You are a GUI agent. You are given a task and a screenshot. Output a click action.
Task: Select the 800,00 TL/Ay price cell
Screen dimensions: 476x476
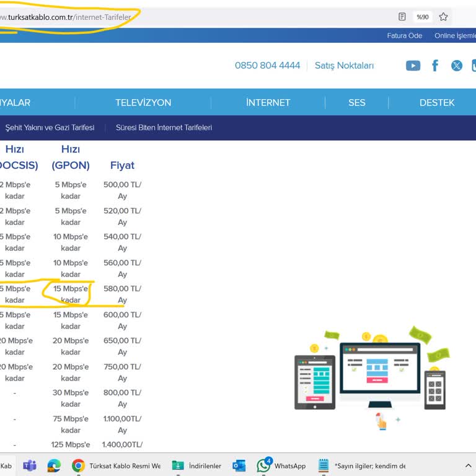(122, 398)
